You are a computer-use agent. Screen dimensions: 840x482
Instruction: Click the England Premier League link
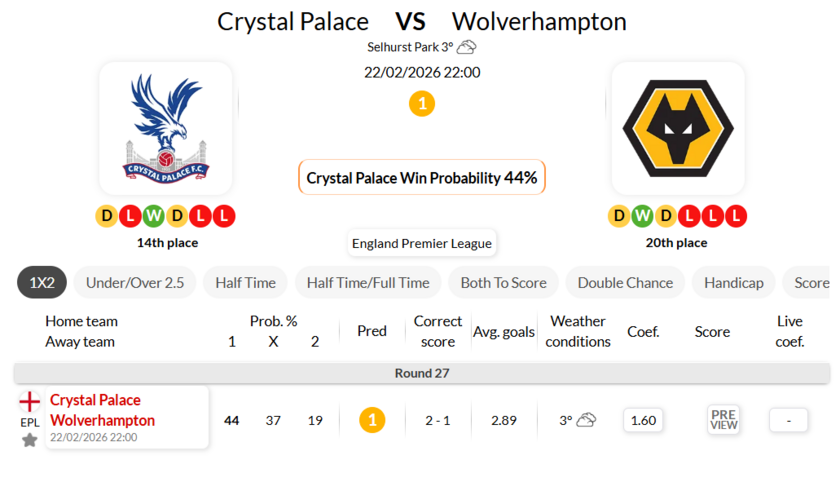click(422, 243)
